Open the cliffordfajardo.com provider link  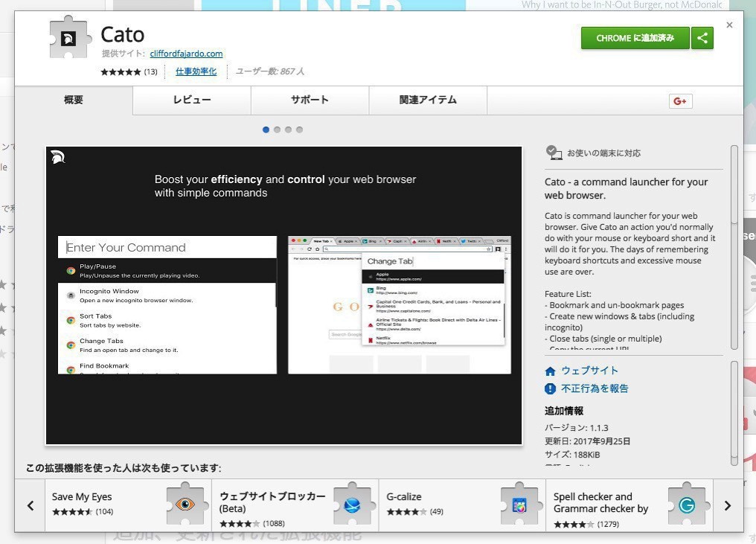pyautogui.click(x=186, y=54)
